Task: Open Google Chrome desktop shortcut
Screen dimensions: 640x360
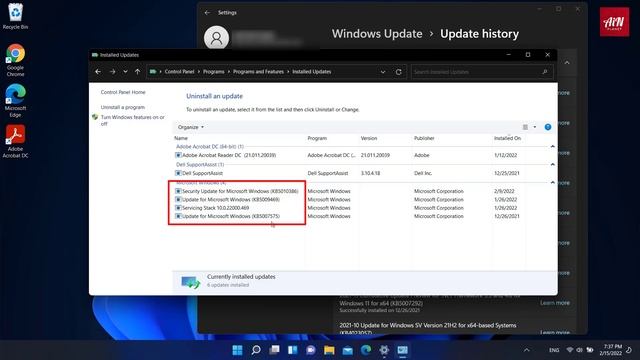Action: (x=15, y=60)
